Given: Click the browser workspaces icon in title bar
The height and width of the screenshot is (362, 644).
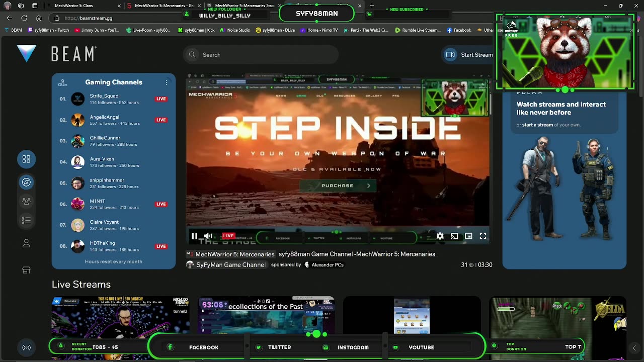Looking at the screenshot, I should pos(21,6).
